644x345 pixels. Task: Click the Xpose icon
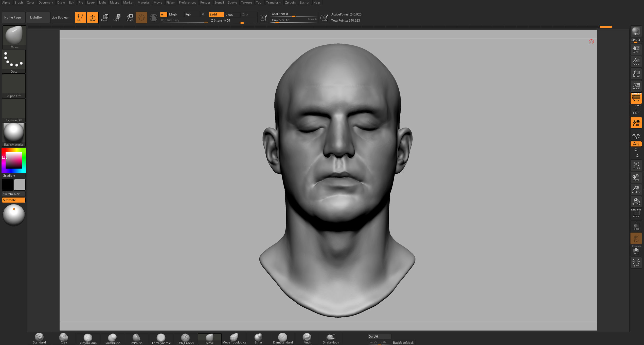pyautogui.click(x=636, y=263)
